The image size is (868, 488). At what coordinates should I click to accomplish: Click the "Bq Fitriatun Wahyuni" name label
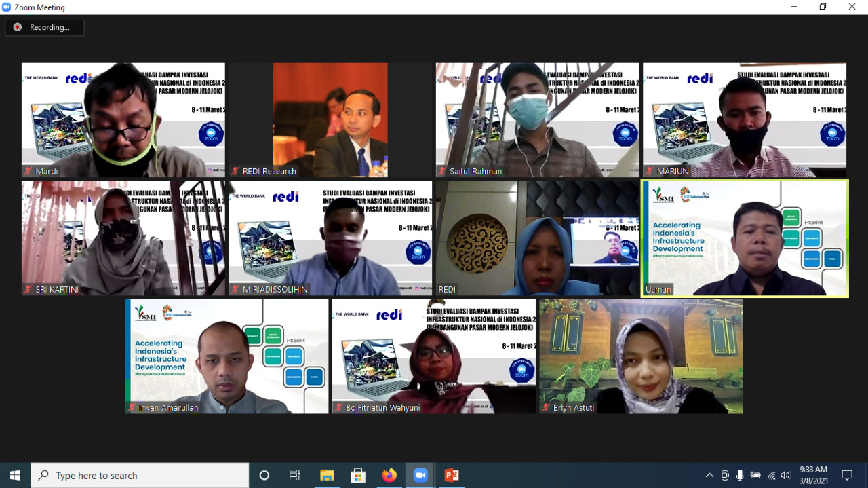pyautogui.click(x=383, y=407)
